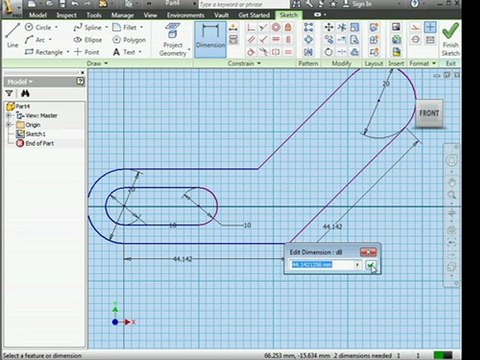Apply the Vertical constraint

tap(288, 40)
